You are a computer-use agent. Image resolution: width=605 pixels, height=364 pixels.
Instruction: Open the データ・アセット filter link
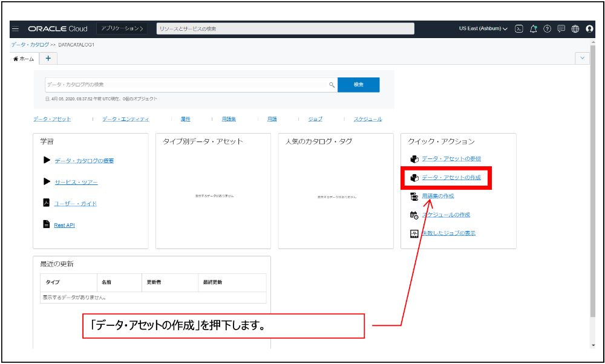(x=52, y=119)
